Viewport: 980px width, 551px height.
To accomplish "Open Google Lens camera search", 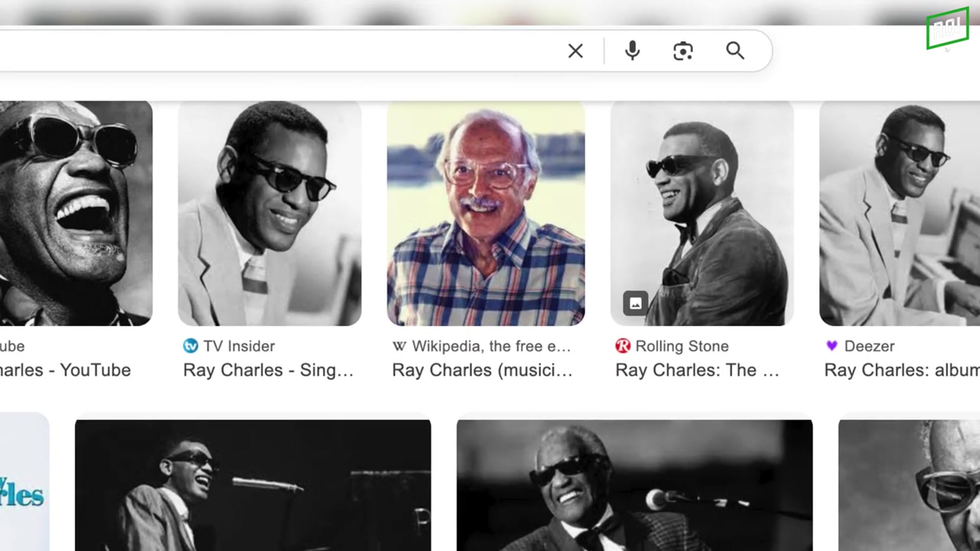I will pyautogui.click(x=683, y=51).
